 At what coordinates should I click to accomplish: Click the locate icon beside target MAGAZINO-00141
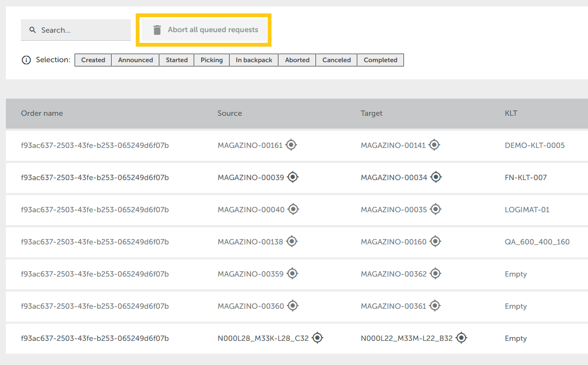(434, 145)
